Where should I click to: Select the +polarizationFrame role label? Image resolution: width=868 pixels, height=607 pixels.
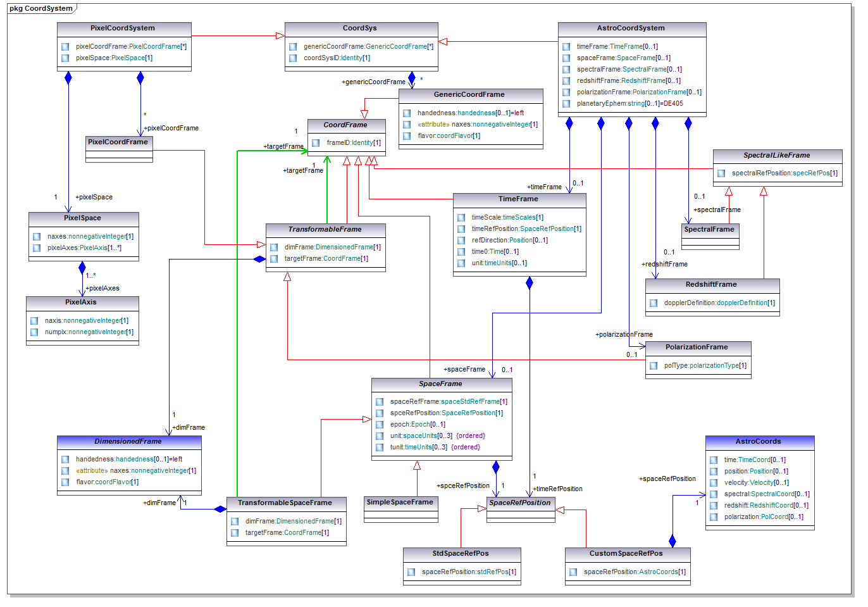624,335
